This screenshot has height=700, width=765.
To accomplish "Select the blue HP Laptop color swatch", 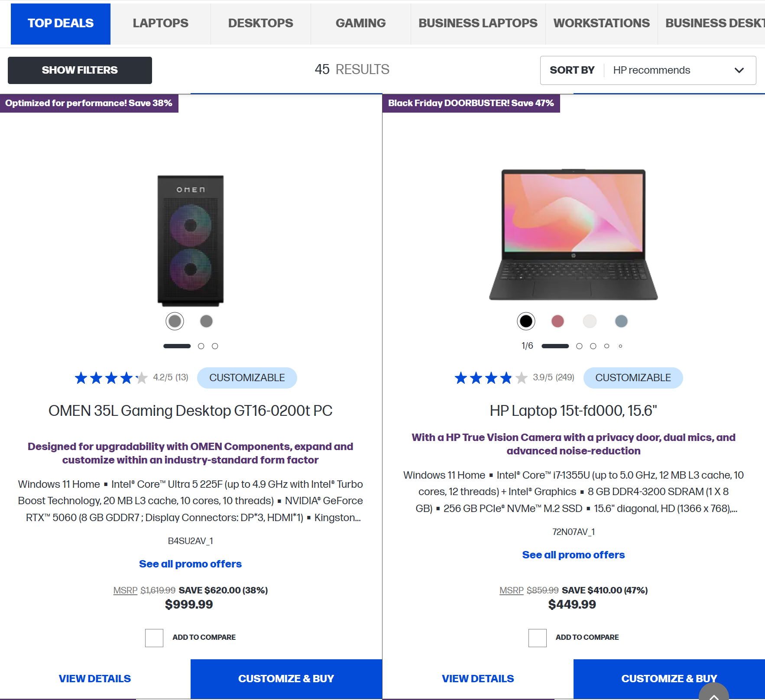I will 621,321.
